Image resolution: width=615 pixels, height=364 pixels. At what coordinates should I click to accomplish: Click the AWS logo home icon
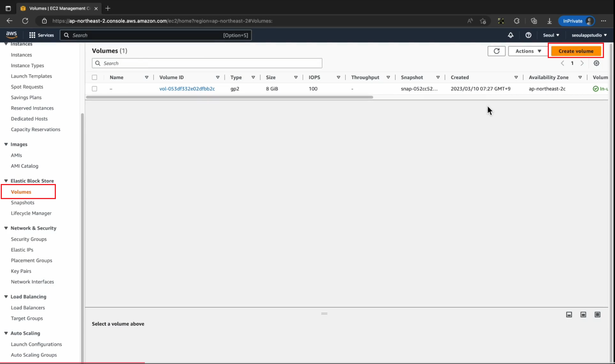point(11,35)
